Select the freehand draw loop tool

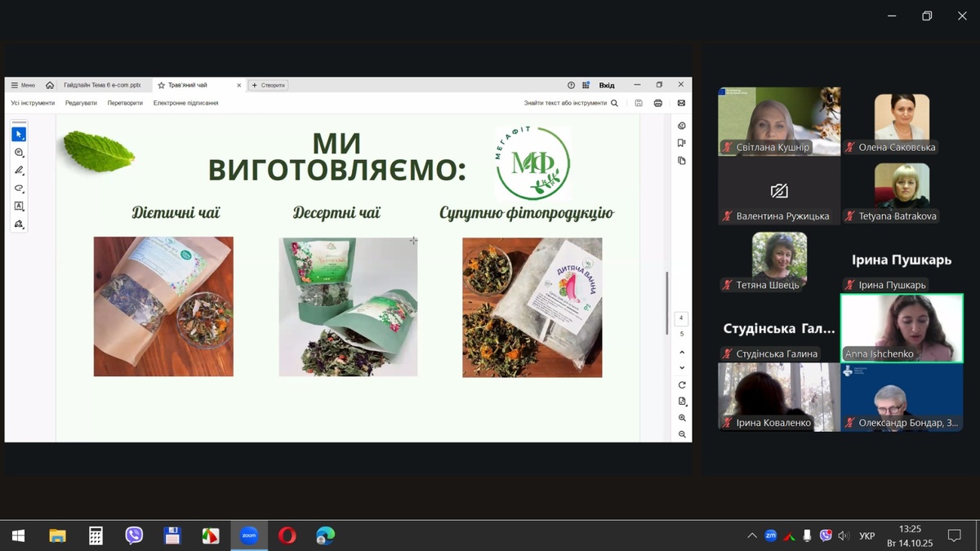point(19,189)
